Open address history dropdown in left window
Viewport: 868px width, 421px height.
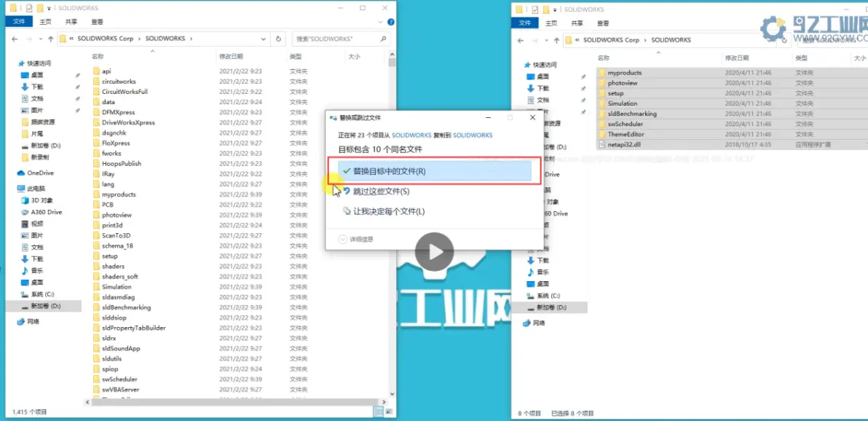[x=264, y=39]
